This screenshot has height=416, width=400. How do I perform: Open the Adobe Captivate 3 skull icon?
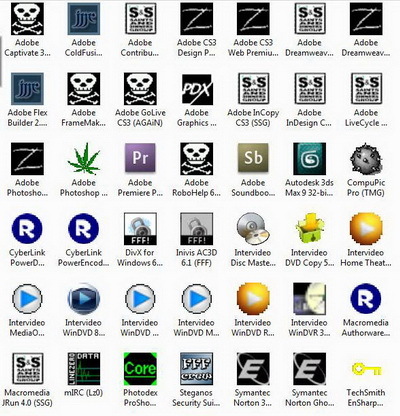27,19
